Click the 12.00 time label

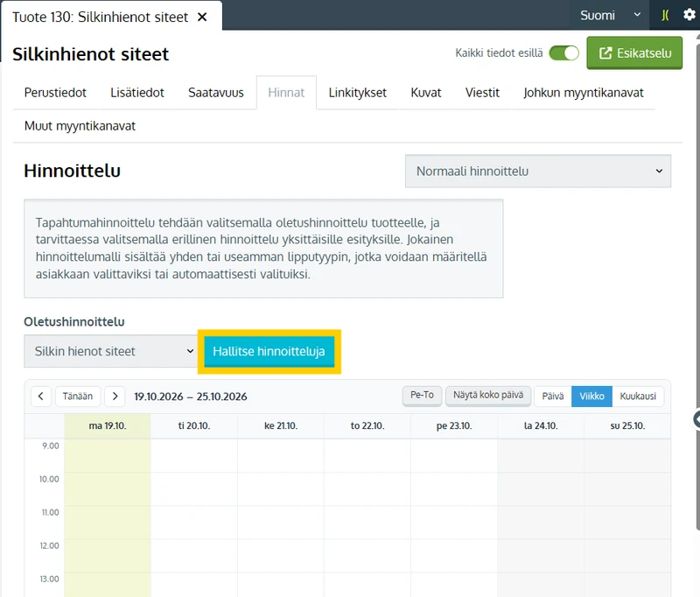[x=49, y=545]
